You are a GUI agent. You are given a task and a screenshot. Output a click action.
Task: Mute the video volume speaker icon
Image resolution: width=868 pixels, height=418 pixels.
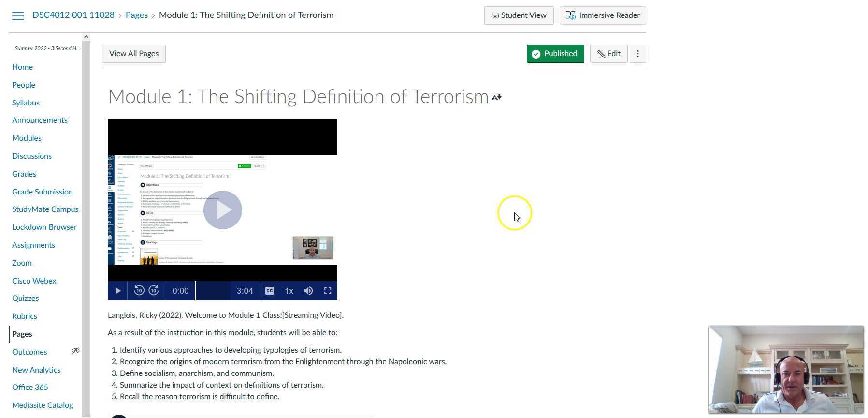(x=308, y=291)
